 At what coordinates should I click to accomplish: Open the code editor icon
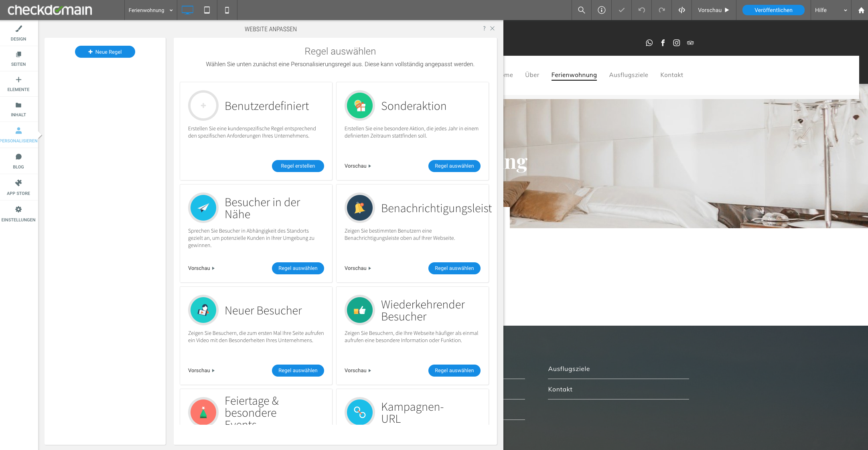pos(681,10)
